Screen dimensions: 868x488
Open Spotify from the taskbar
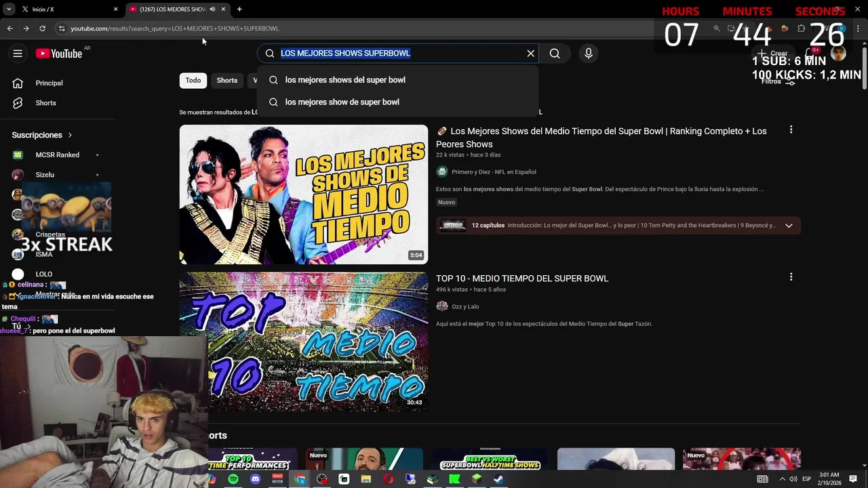pos(233,479)
